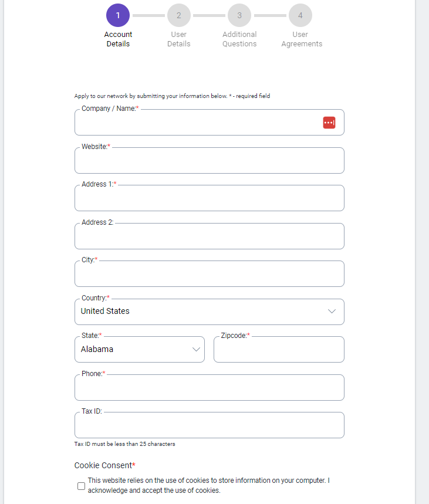
Task: Select the User Details step label
Action: (x=179, y=39)
